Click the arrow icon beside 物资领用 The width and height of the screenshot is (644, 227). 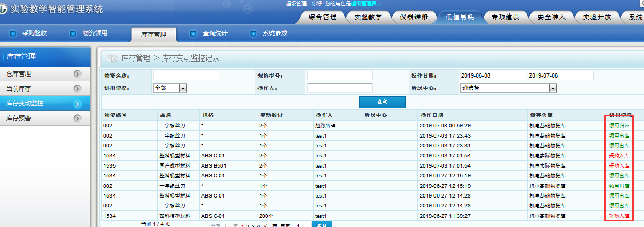(x=73, y=34)
